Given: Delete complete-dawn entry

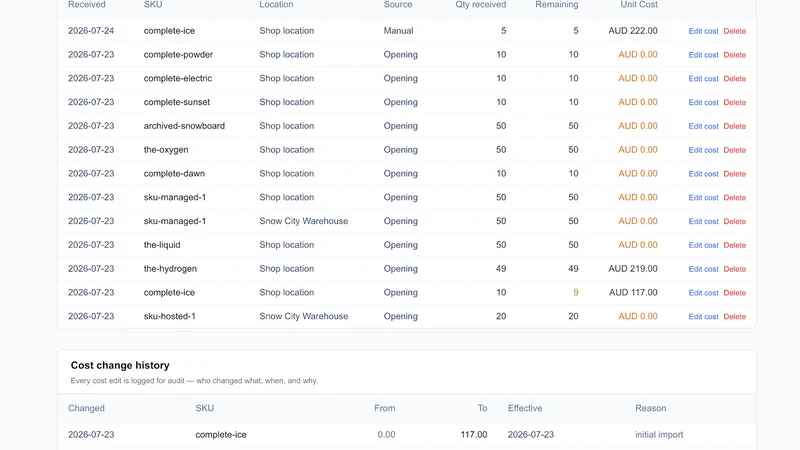Looking at the screenshot, I should pyautogui.click(x=735, y=174).
